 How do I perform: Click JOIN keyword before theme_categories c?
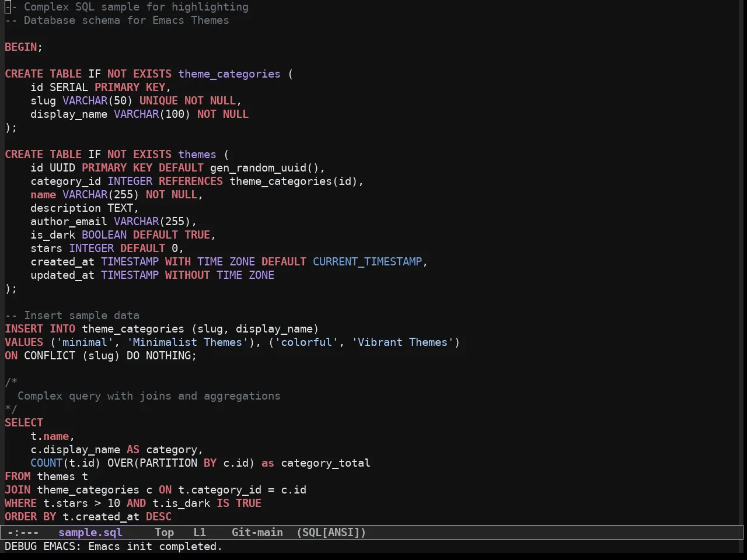click(x=18, y=490)
